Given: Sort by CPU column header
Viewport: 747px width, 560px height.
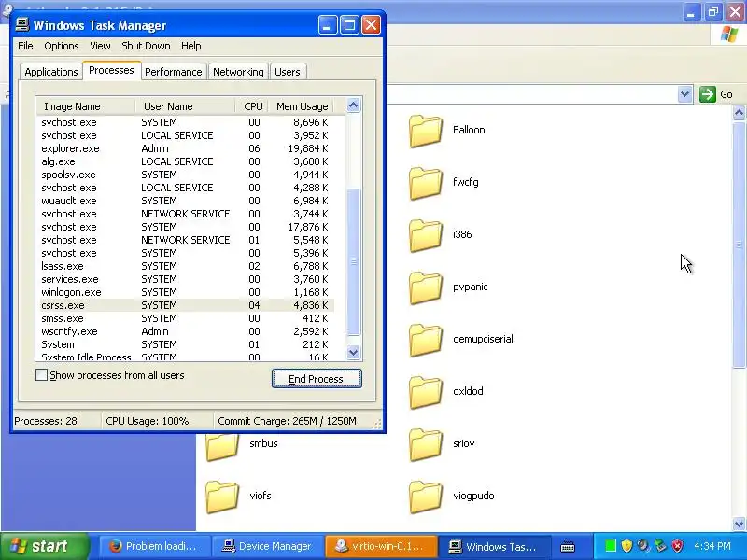Looking at the screenshot, I should point(252,106).
